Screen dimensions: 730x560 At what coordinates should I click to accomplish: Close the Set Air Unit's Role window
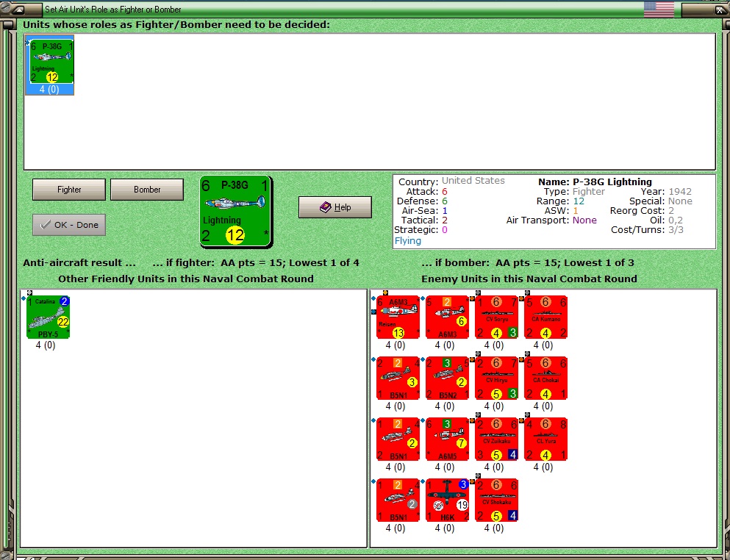[720, 10]
